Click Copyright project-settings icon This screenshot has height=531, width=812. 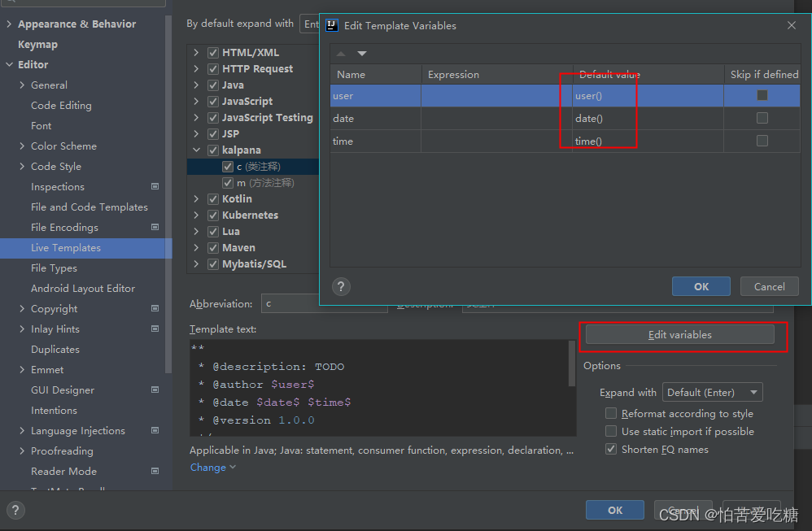pos(155,308)
